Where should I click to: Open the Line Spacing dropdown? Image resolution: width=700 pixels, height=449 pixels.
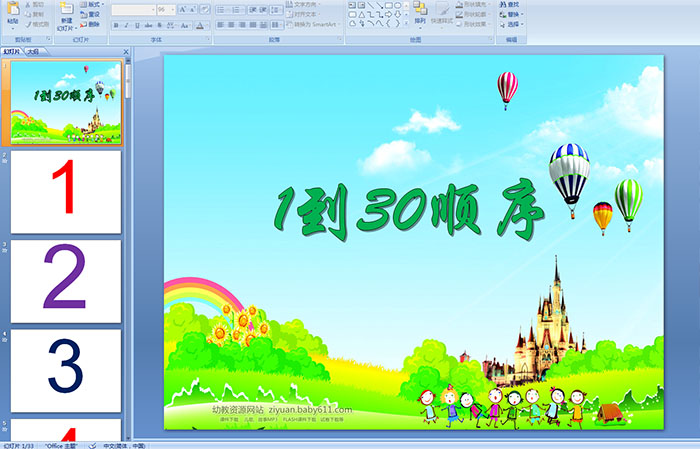pos(276,10)
